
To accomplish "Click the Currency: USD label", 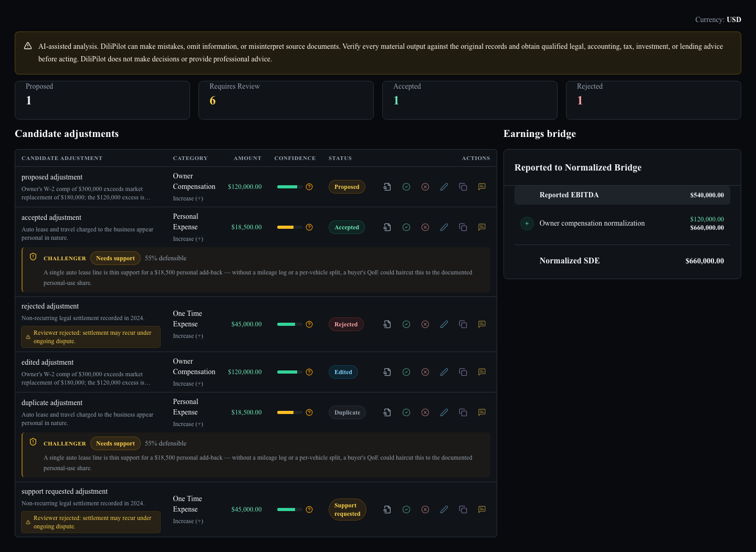I will pyautogui.click(x=718, y=19).
